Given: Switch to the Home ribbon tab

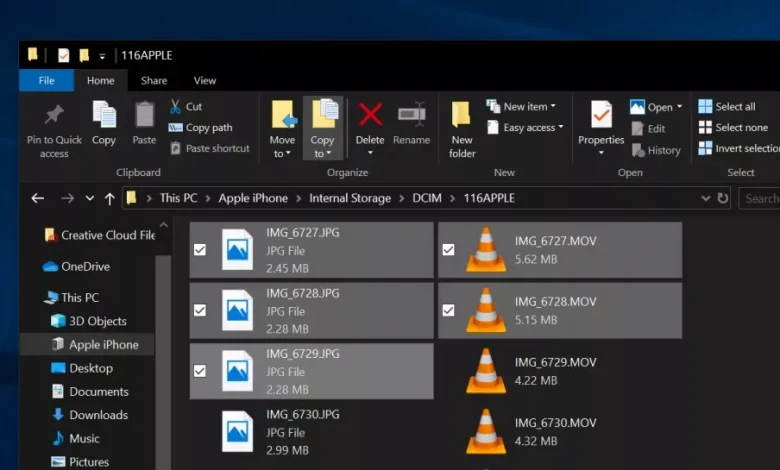Looking at the screenshot, I should 100,81.
